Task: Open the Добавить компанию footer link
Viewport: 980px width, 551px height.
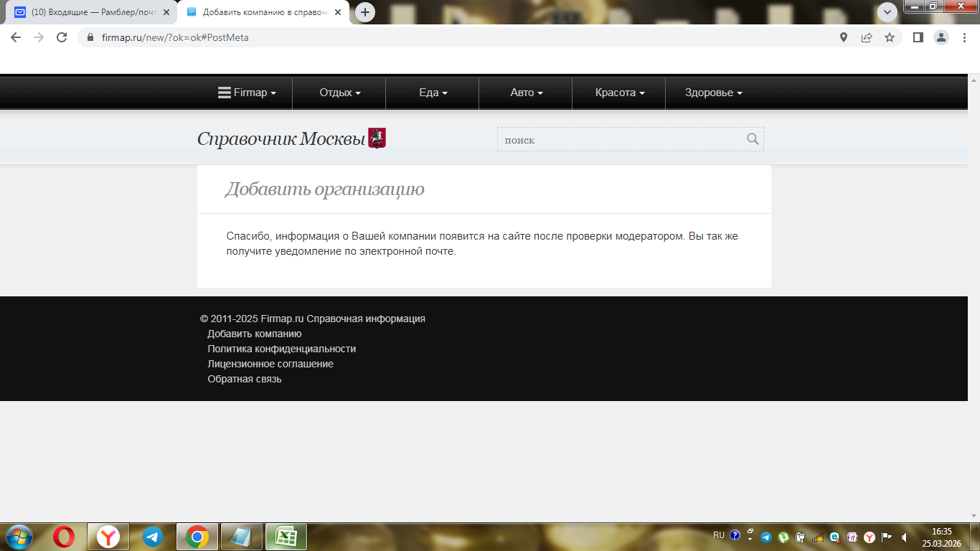Action: (255, 334)
